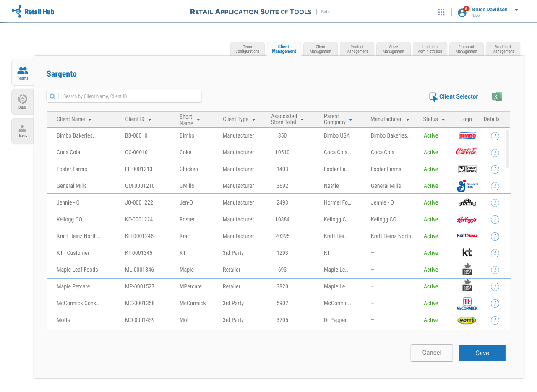The width and height of the screenshot is (537, 392).
Task: Click the Hormel parent company cell
Action: tap(338, 203)
